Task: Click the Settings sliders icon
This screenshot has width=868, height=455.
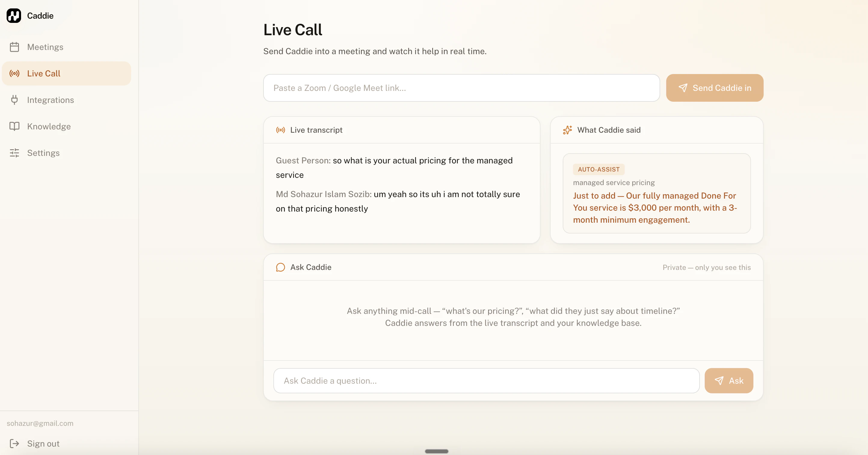Action: [x=14, y=153]
